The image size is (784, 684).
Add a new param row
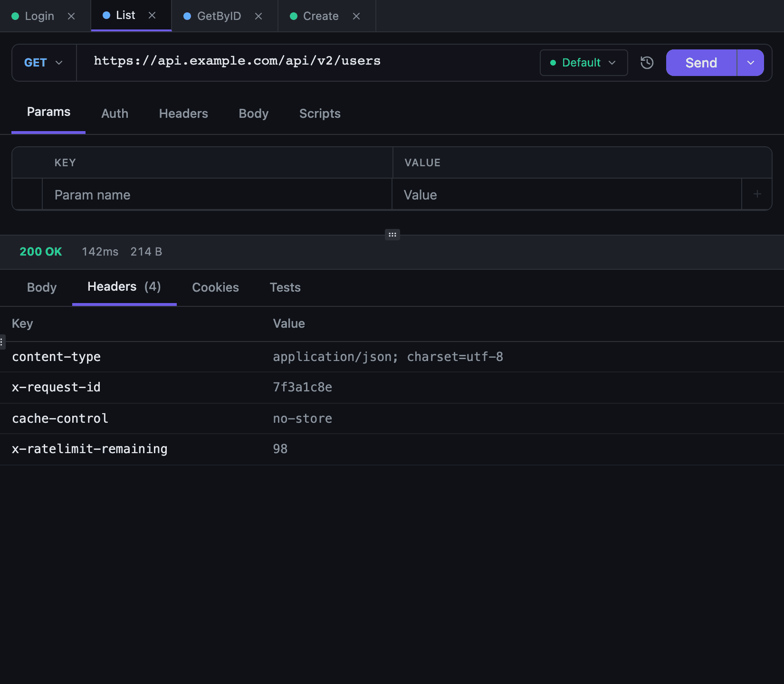click(757, 194)
